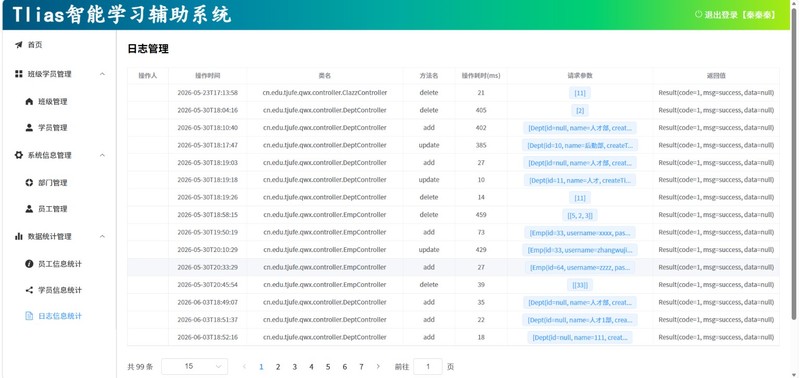Click the tag starting Emp(id=64, username=zzzz

(x=580, y=267)
